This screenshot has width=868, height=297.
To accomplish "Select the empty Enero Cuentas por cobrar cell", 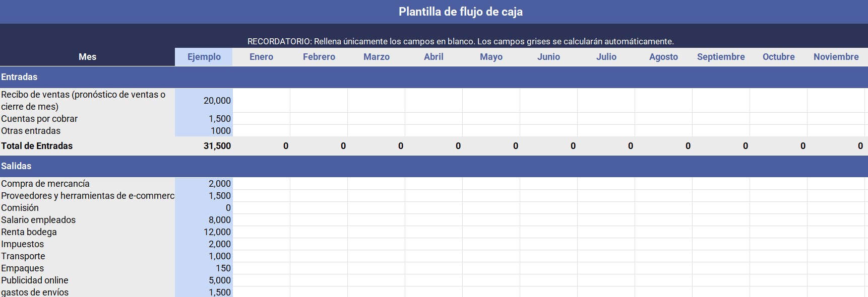I will [261, 119].
